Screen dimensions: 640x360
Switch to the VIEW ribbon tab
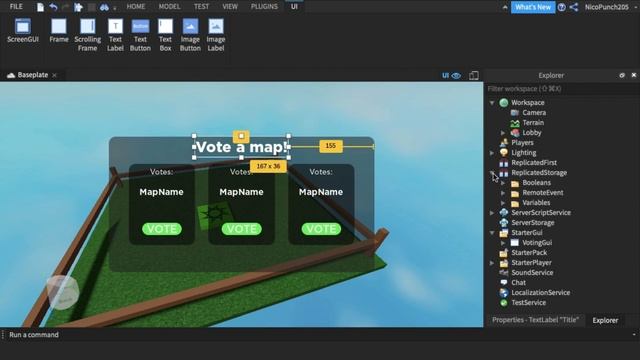230,7
